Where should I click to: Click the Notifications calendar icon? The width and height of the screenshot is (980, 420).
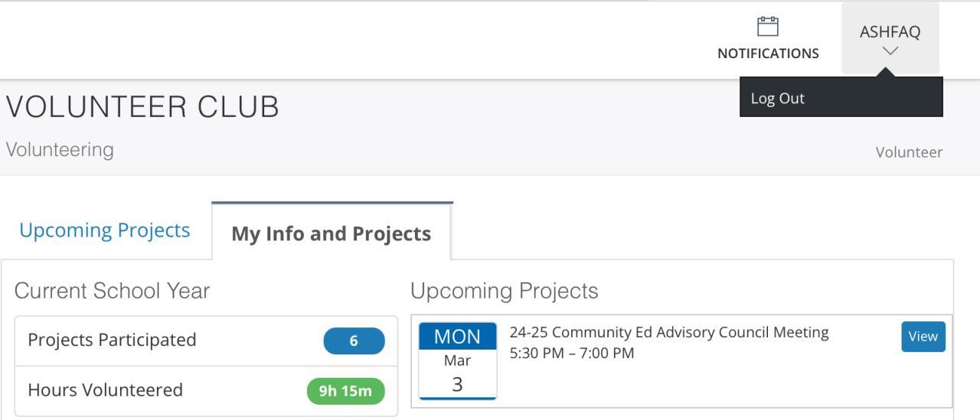click(x=767, y=27)
